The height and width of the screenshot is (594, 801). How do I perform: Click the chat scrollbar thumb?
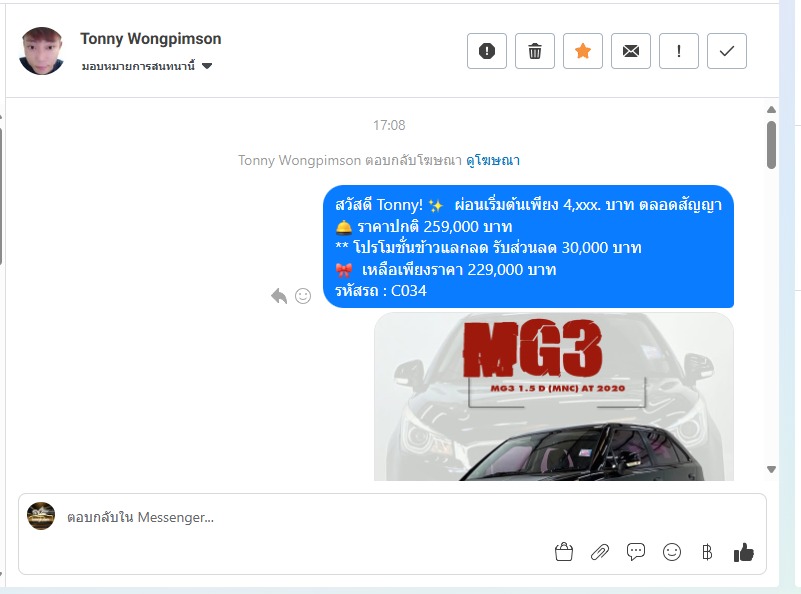click(771, 145)
